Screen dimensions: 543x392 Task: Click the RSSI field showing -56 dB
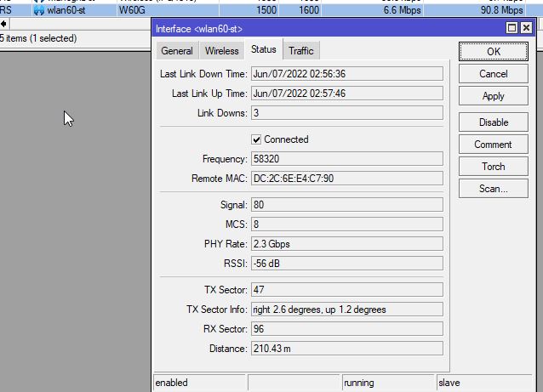point(347,264)
